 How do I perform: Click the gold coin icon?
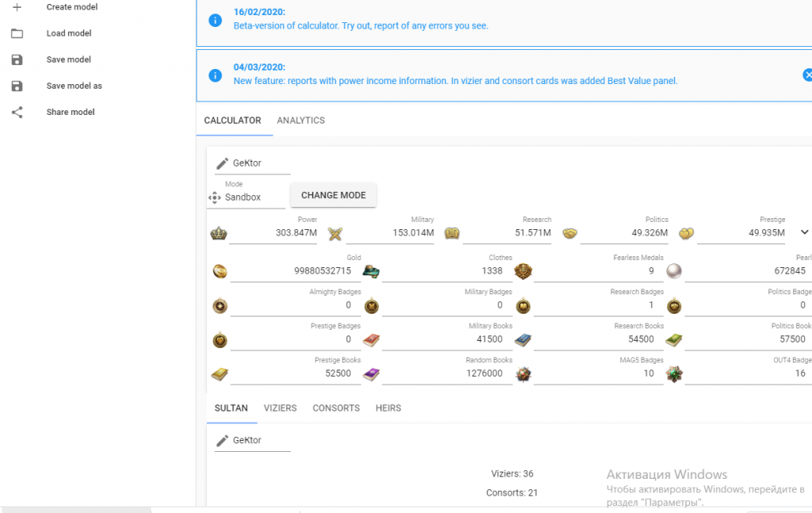click(x=220, y=271)
